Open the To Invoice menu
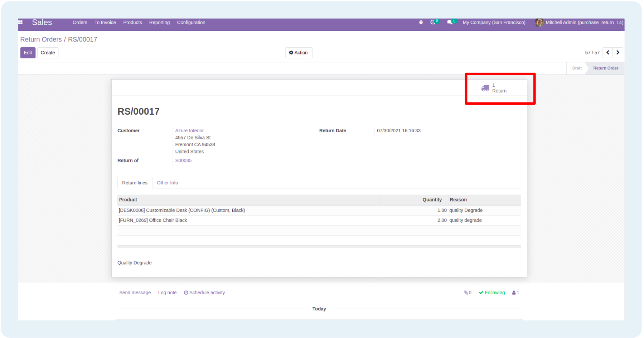644x338 pixels. pyautogui.click(x=105, y=22)
